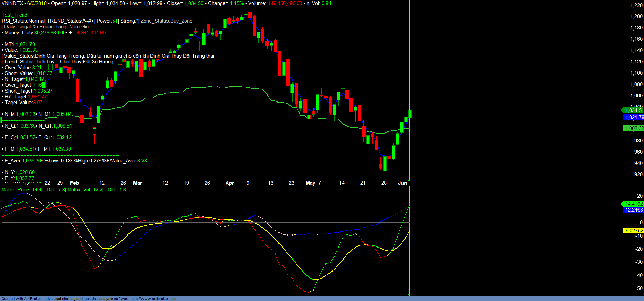Click the Matrix_Vol label in lower pane
The height and width of the screenshot is (301, 644).
point(79,190)
